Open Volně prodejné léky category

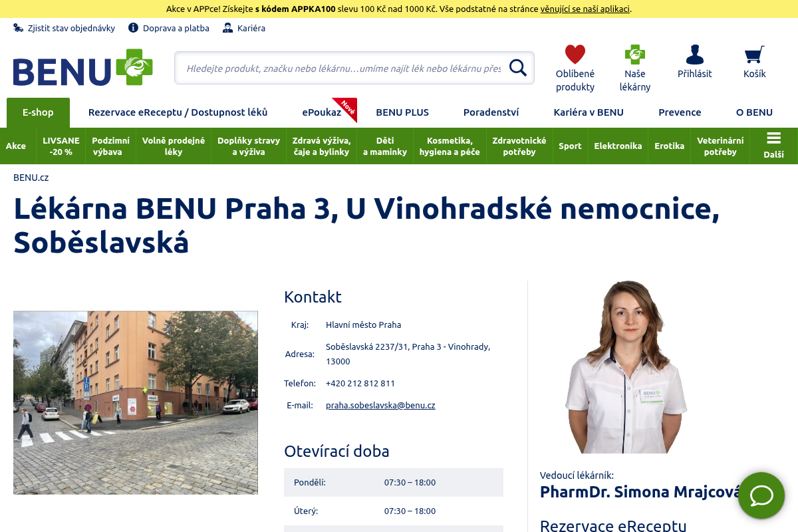pyautogui.click(x=174, y=146)
